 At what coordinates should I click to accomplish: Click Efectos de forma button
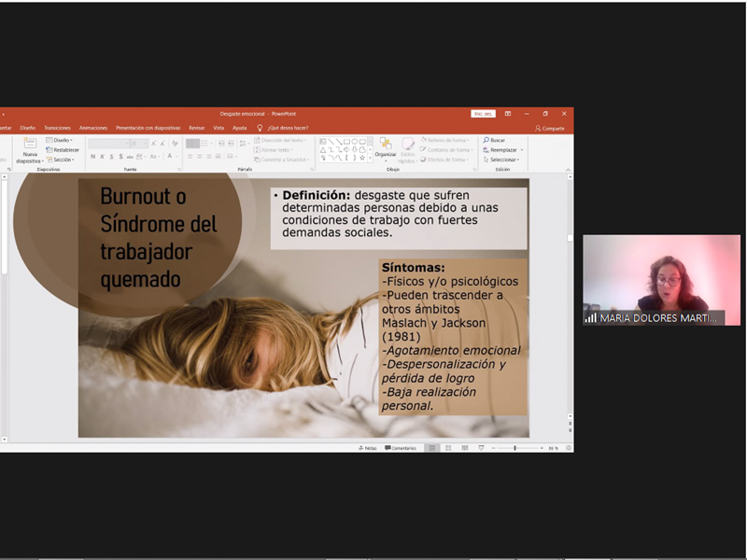point(444,160)
